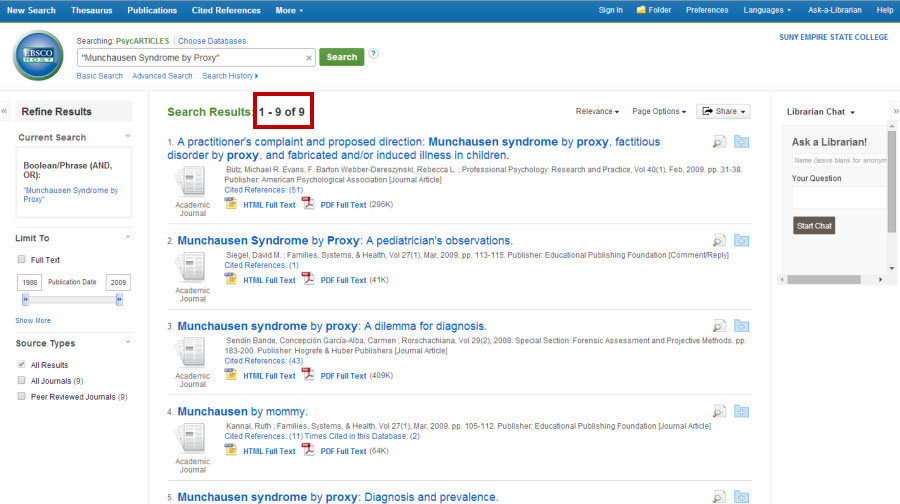Click the Academic Journal icon for result 1
The height and width of the screenshot is (504, 900).
coord(191,182)
